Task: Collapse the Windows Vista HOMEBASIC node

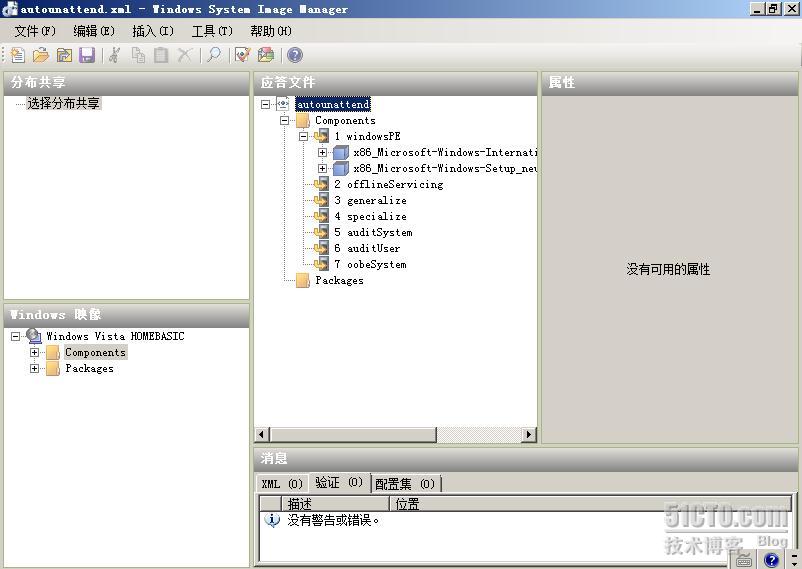Action: point(15,336)
